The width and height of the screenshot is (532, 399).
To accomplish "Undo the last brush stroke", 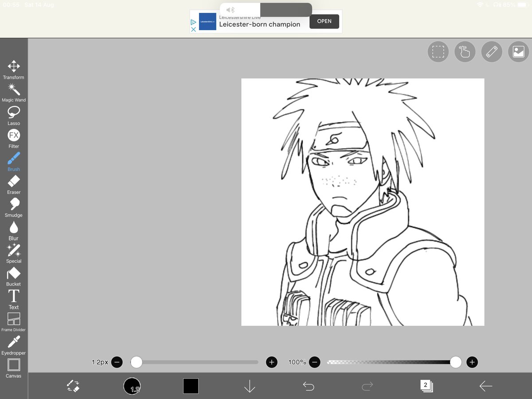I will pos(309,386).
